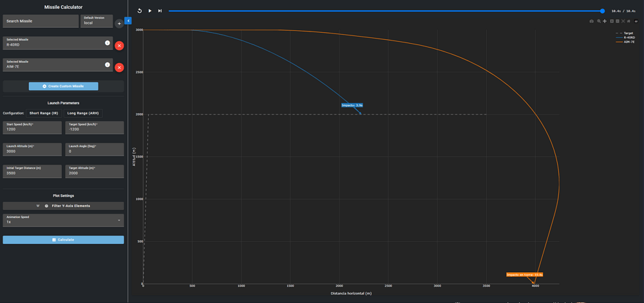Screen dimensions: 644x303
Task: Toggle the AIM-7E legend trace
Action: 628,42
